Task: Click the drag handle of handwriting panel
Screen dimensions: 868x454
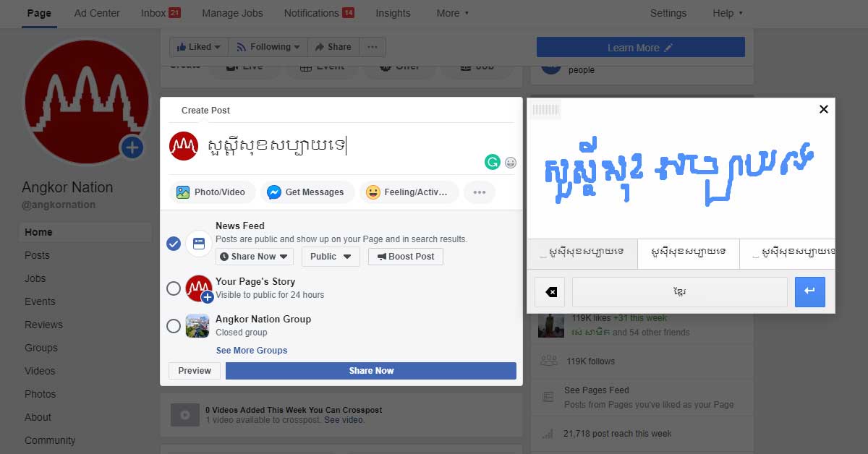Action: tap(545, 109)
